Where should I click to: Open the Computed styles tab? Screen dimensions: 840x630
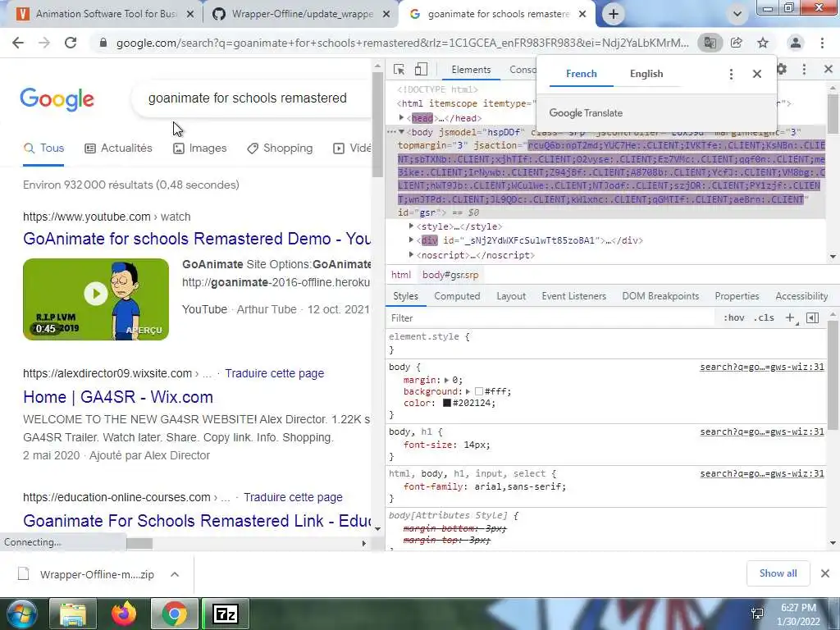point(457,296)
